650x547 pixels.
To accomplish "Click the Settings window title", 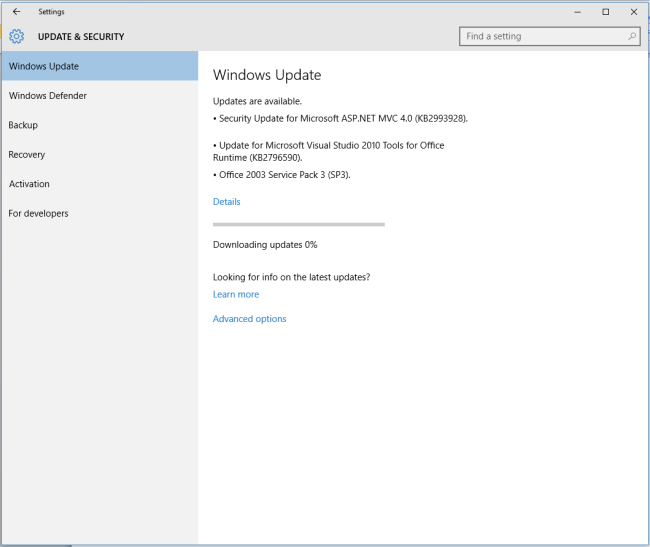I will (x=51, y=12).
